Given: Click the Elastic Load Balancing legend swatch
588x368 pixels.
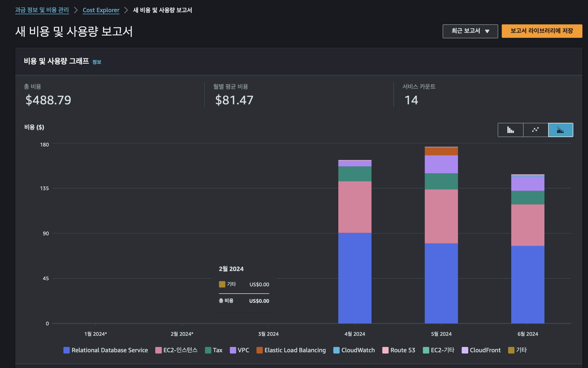Looking at the screenshot, I should coord(260,350).
